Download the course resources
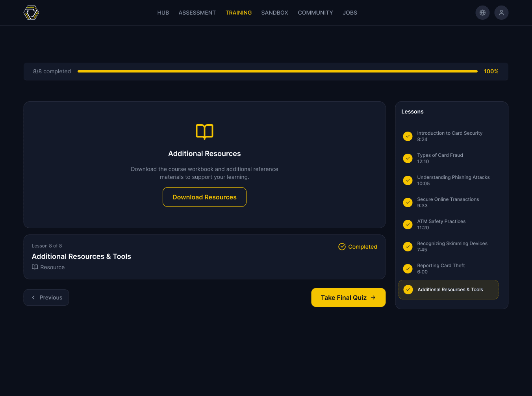Image resolution: width=532 pixels, height=396 pixels. pyautogui.click(x=204, y=197)
